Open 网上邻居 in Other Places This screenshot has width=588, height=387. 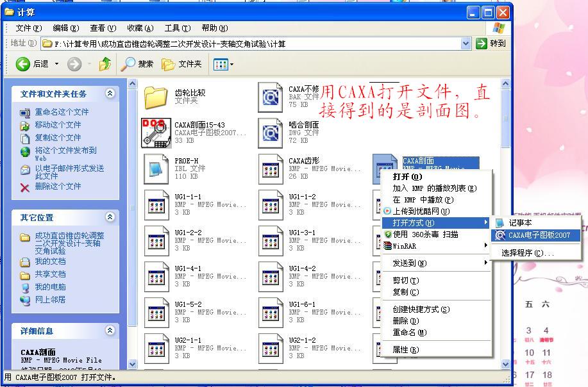click(x=51, y=300)
